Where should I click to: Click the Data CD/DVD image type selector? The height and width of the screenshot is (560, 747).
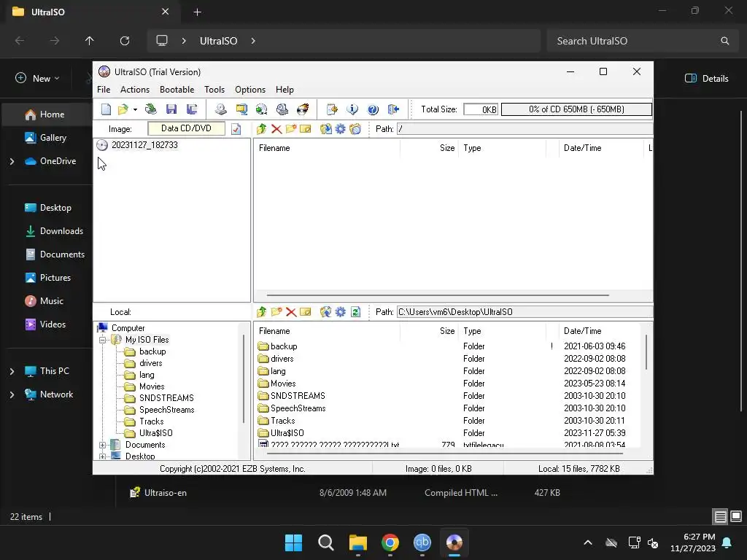click(x=186, y=128)
